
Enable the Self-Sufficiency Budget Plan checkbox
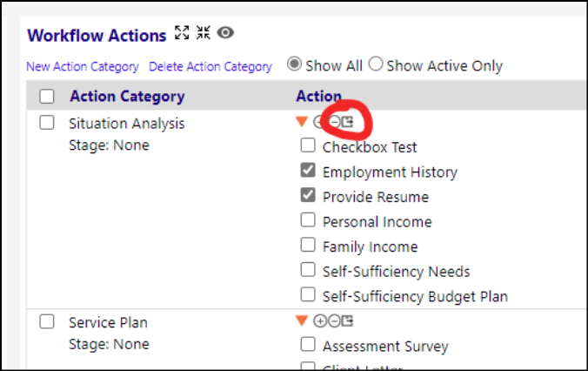(x=308, y=294)
